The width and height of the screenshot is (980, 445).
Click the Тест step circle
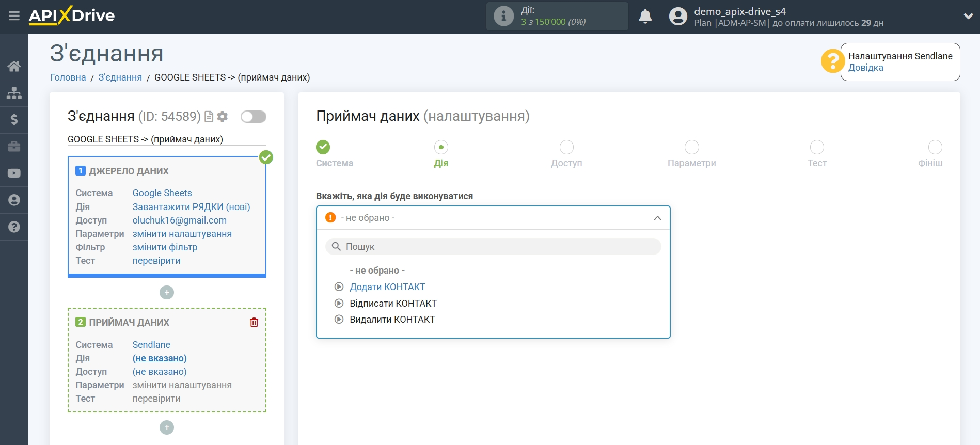817,147
